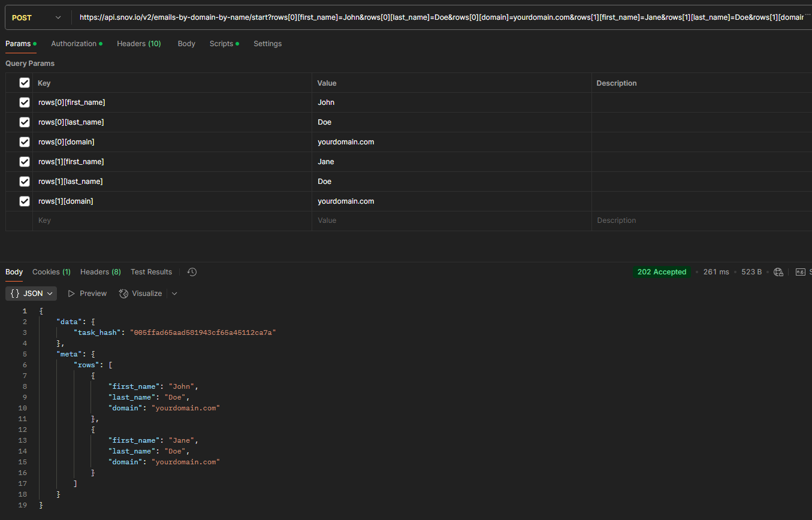Click the Preview button
The height and width of the screenshot is (520, 812).
click(87, 294)
